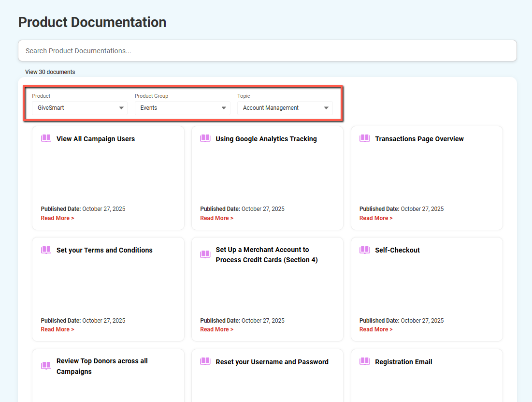Click the book icon beside Self-Checkout
The width and height of the screenshot is (532, 402).
coord(365,250)
